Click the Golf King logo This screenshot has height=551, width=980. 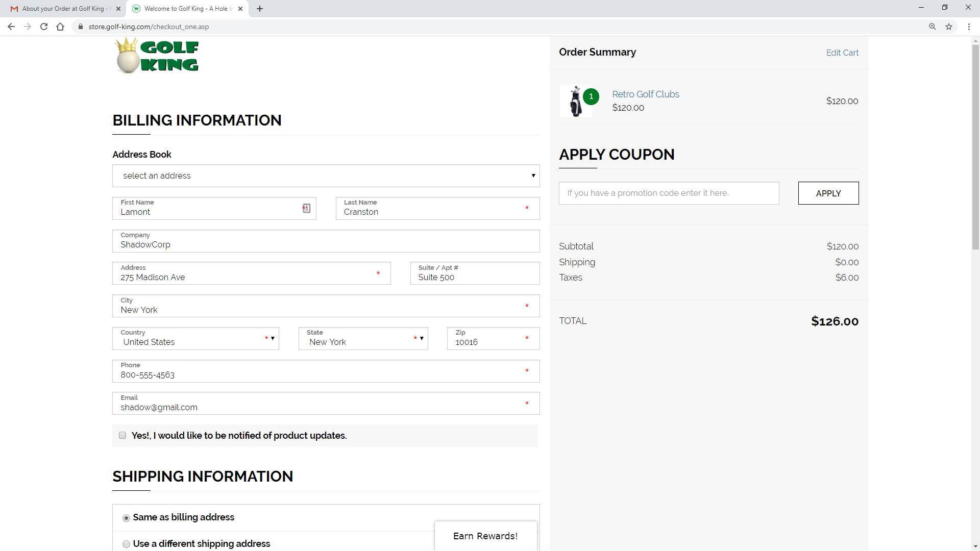(157, 56)
